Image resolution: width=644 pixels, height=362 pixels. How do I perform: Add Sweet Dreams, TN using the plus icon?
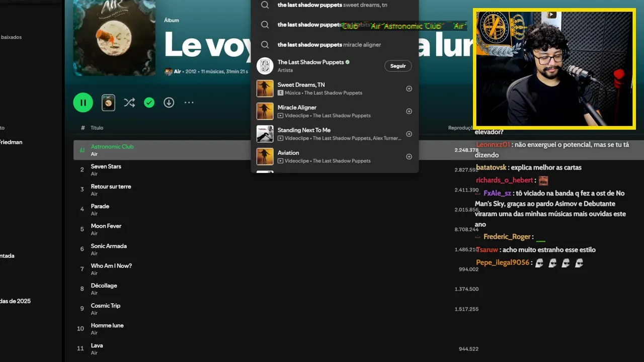point(409,88)
